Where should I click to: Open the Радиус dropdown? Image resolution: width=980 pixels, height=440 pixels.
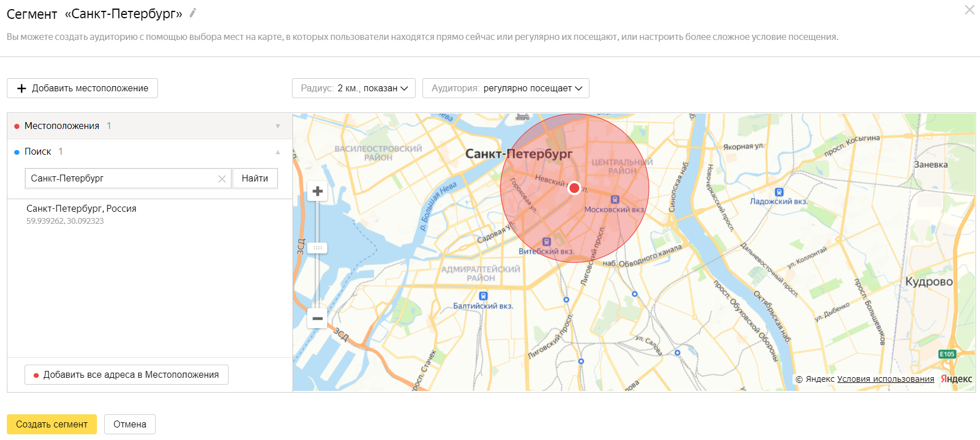point(353,88)
